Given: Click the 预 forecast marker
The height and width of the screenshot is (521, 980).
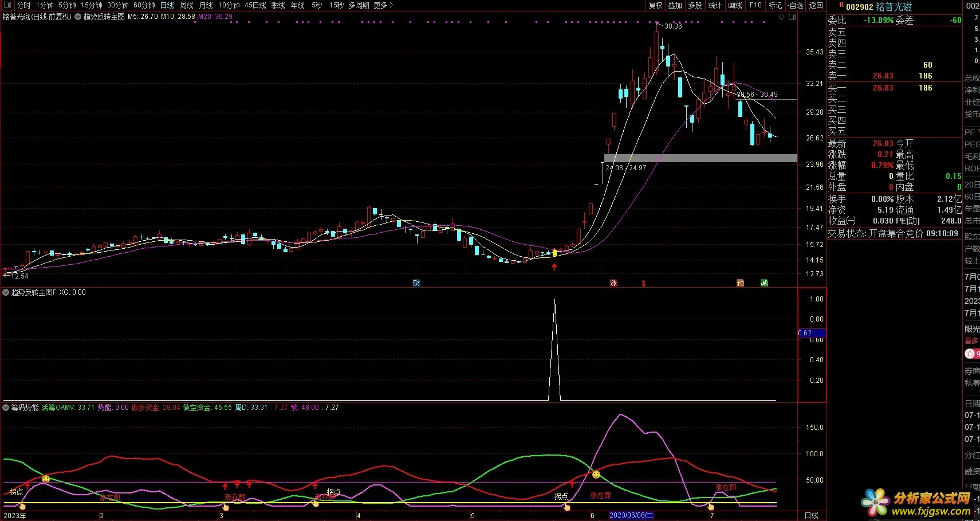Looking at the screenshot, I should (x=740, y=283).
